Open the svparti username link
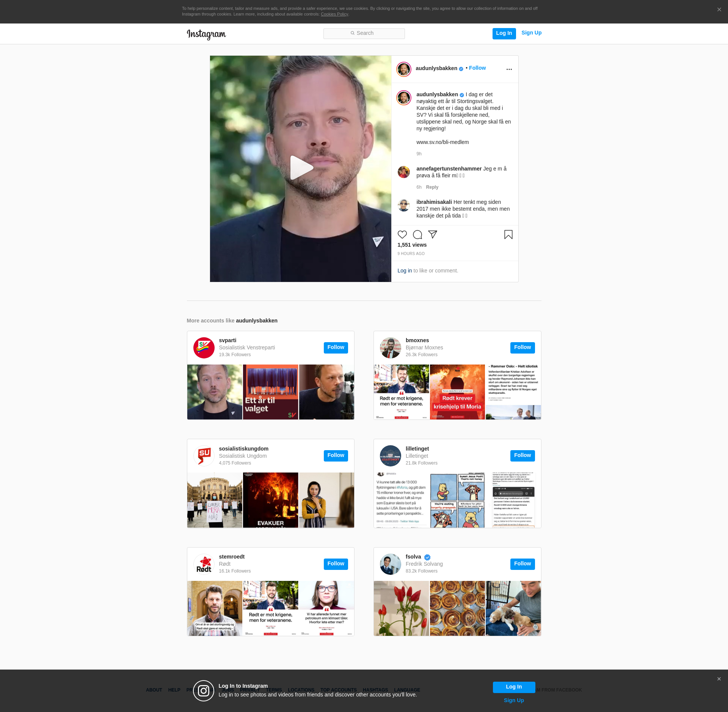Viewport: 728px width, 712px height. [x=227, y=340]
